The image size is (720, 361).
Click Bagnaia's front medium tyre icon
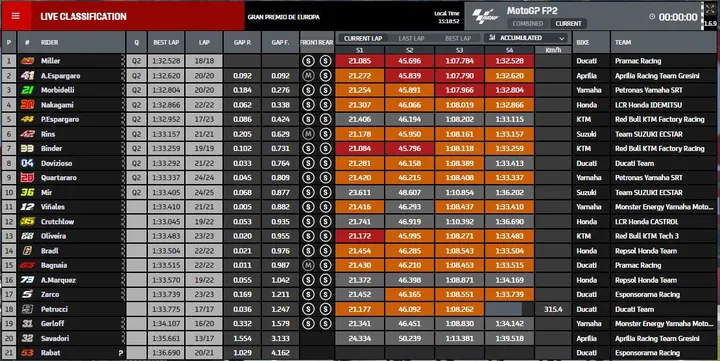pyautogui.click(x=308, y=265)
